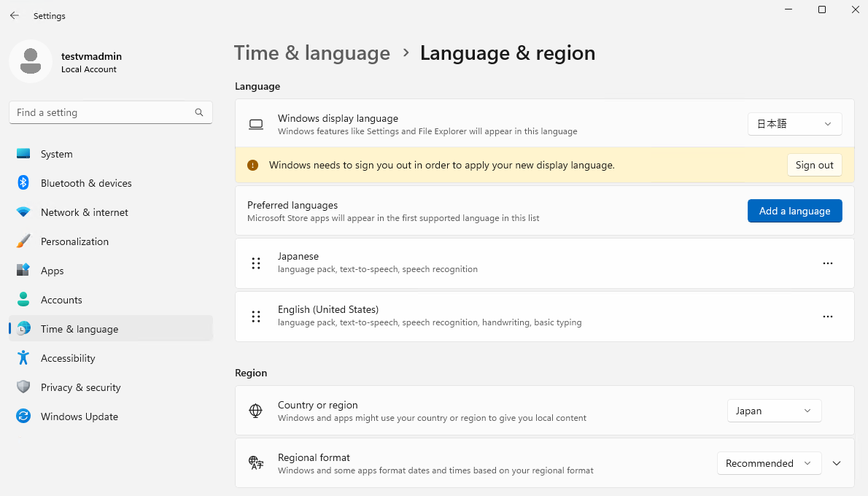Open Network & internet settings
This screenshot has height=496, width=868.
click(111, 212)
